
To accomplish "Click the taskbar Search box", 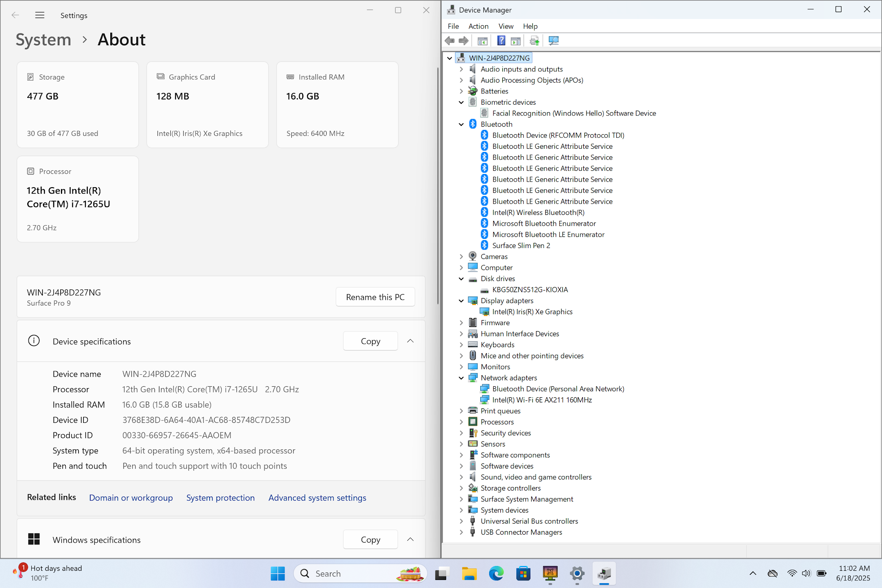I will point(360,574).
